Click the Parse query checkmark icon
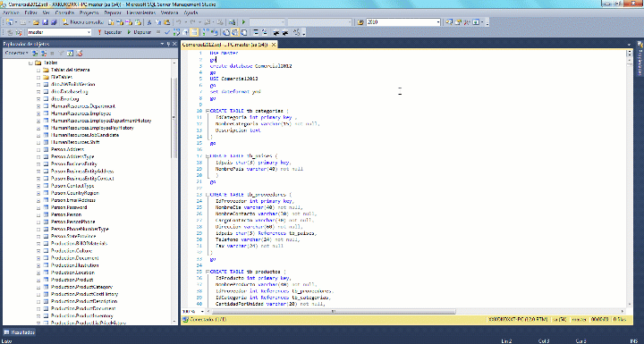The height and width of the screenshot is (344, 644). pos(167,32)
